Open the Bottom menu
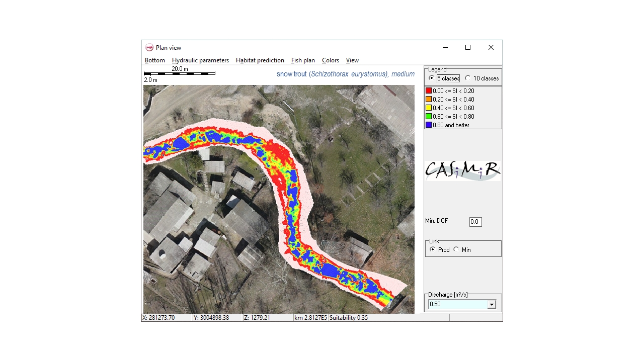The height and width of the screenshot is (362, 644). coord(155,60)
